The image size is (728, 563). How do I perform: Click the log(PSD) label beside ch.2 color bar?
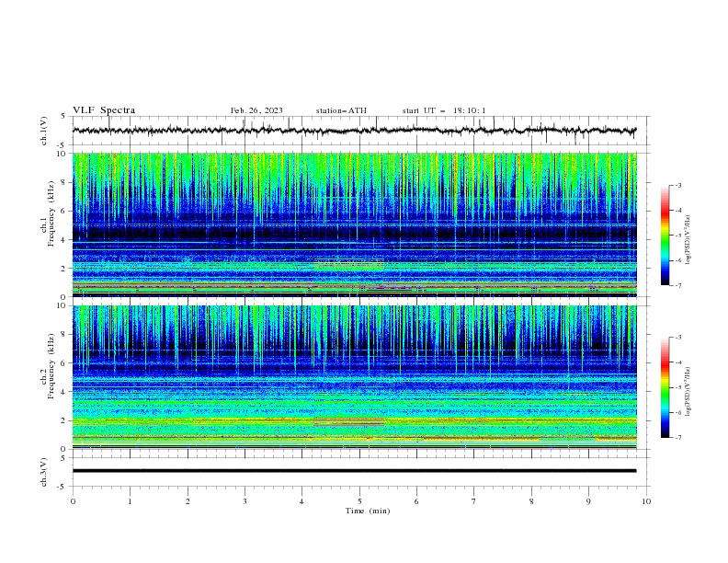[x=688, y=391]
